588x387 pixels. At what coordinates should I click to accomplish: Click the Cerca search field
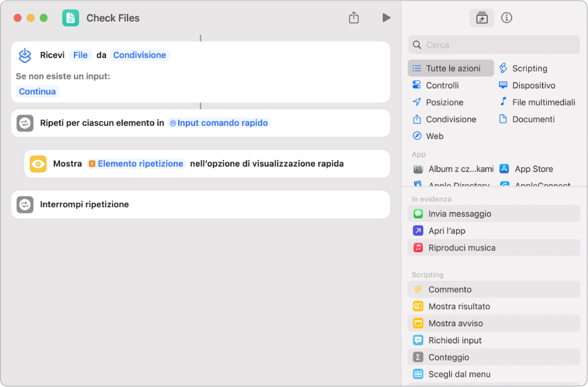click(494, 45)
